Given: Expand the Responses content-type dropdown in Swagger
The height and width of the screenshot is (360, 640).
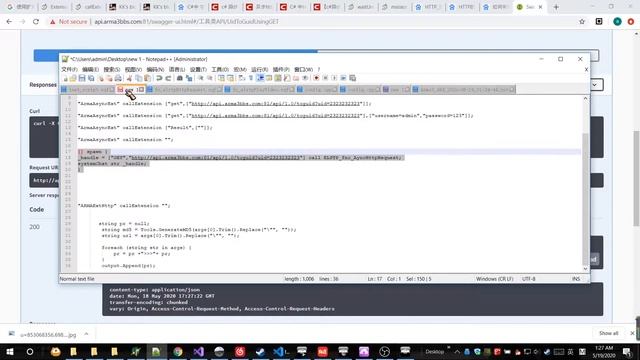Looking at the screenshot, I should point(595,85).
